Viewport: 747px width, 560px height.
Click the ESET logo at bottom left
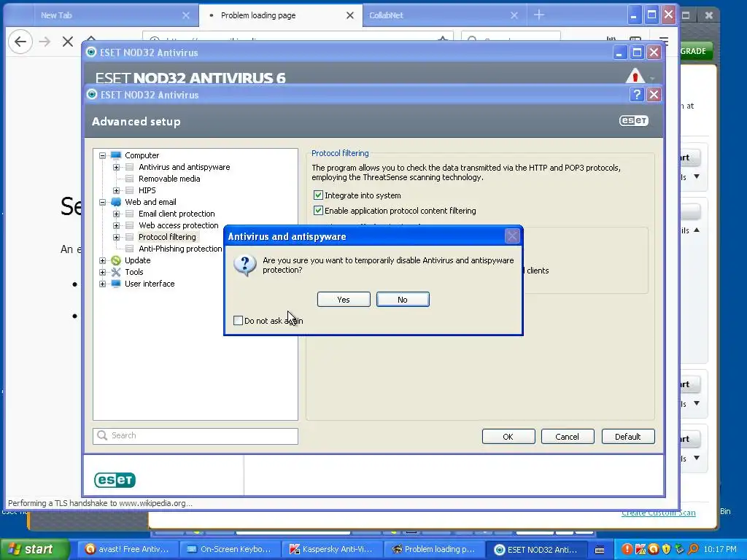coord(115,480)
